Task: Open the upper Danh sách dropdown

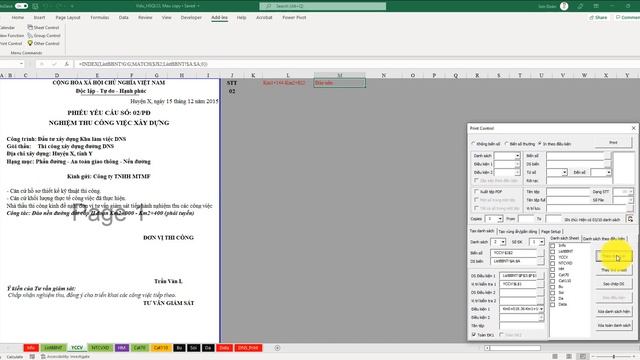Action: pos(518,156)
